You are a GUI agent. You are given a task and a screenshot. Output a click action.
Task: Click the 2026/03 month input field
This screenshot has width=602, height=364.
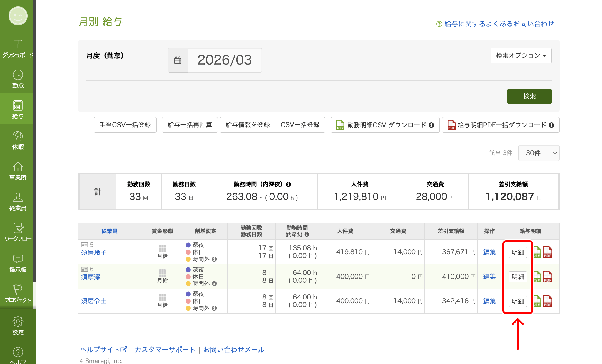click(x=225, y=60)
